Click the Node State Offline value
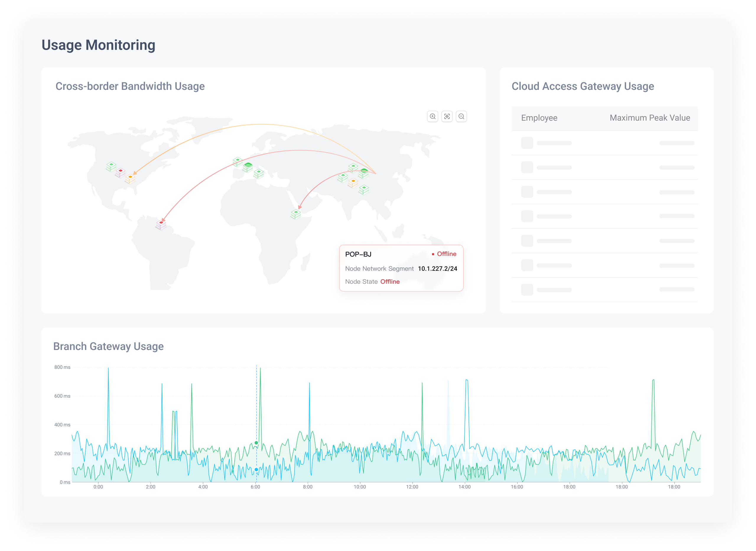Image resolution: width=756 pixels, height=551 pixels. [x=390, y=281]
